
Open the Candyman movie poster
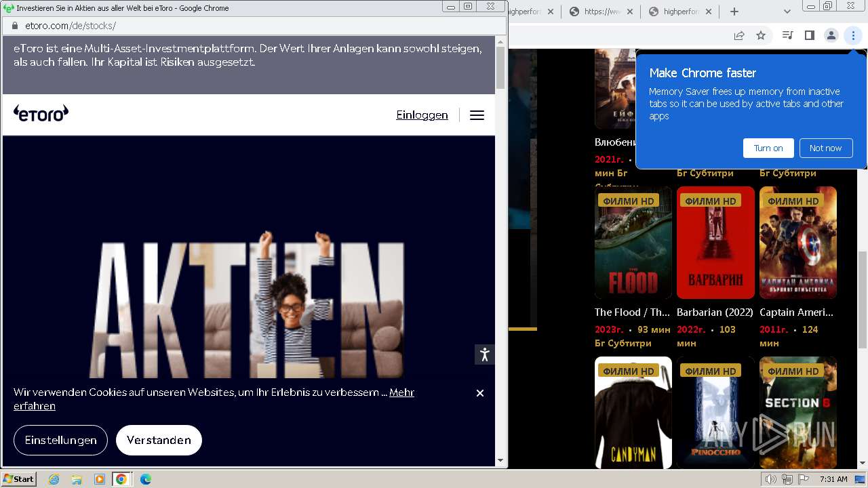pos(633,413)
